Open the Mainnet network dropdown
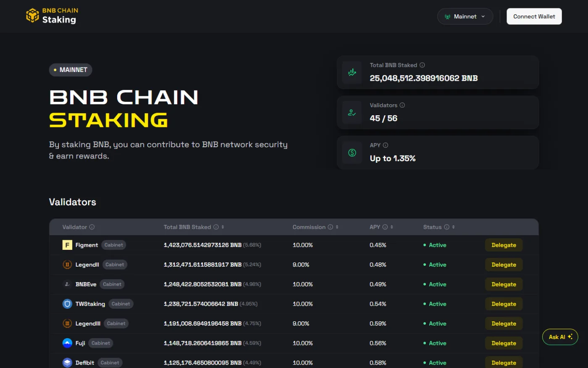Image resolution: width=588 pixels, height=368 pixels. click(x=465, y=16)
